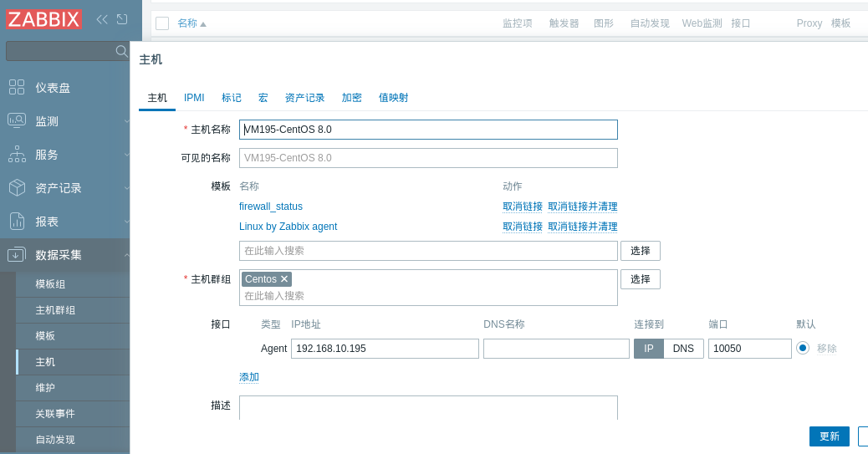Click the 服务 services icon

click(17, 154)
